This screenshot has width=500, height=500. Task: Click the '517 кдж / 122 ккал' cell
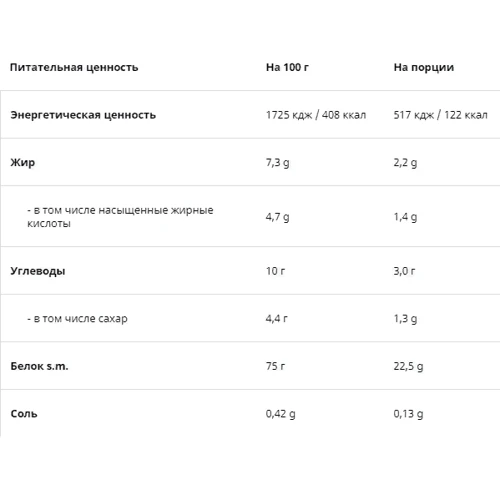(x=440, y=115)
